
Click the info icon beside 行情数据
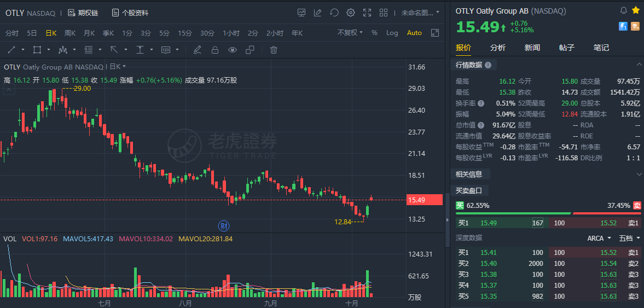[x=488, y=65]
